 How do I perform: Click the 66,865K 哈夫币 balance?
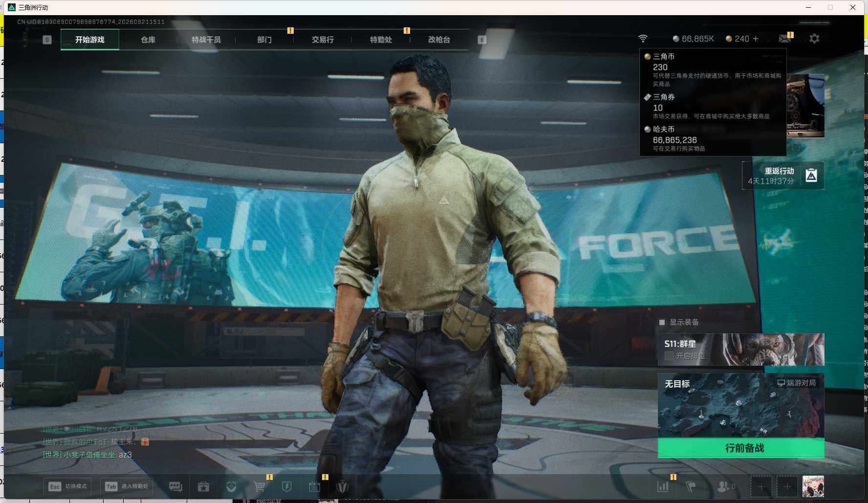click(x=697, y=39)
